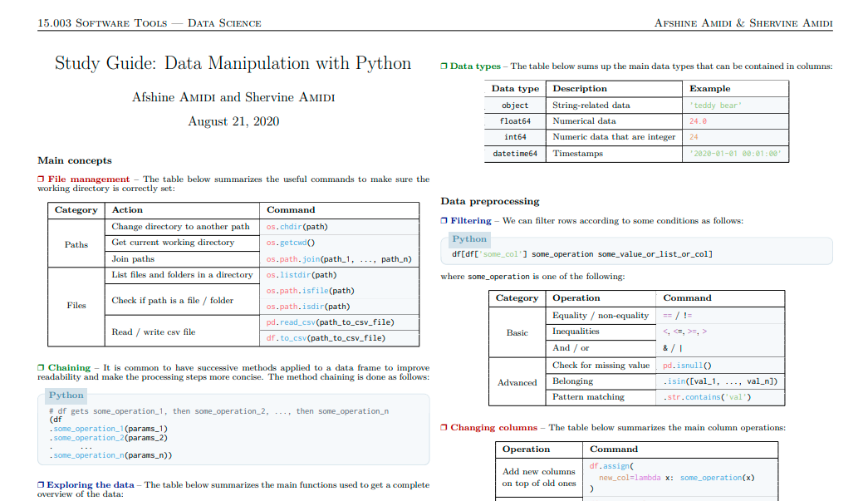Viewport: 868px width, 501px height.
Task: Click the Python label on the chaining code block
Action: (x=66, y=395)
